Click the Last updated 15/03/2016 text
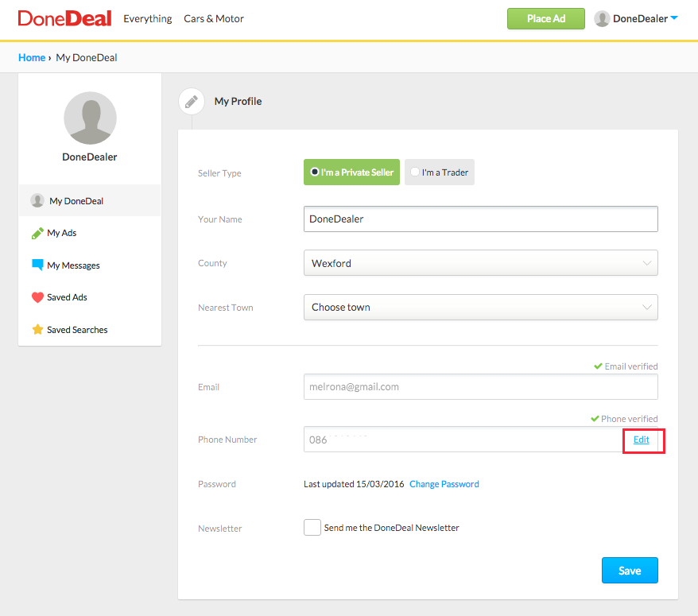The width and height of the screenshot is (698, 616). coord(354,484)
